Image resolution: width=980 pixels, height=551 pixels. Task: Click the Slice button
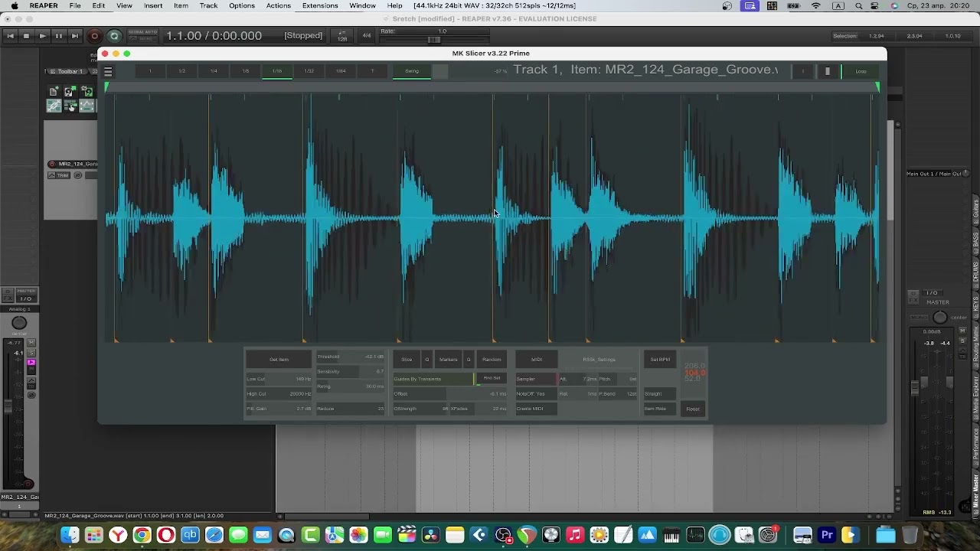407,360
